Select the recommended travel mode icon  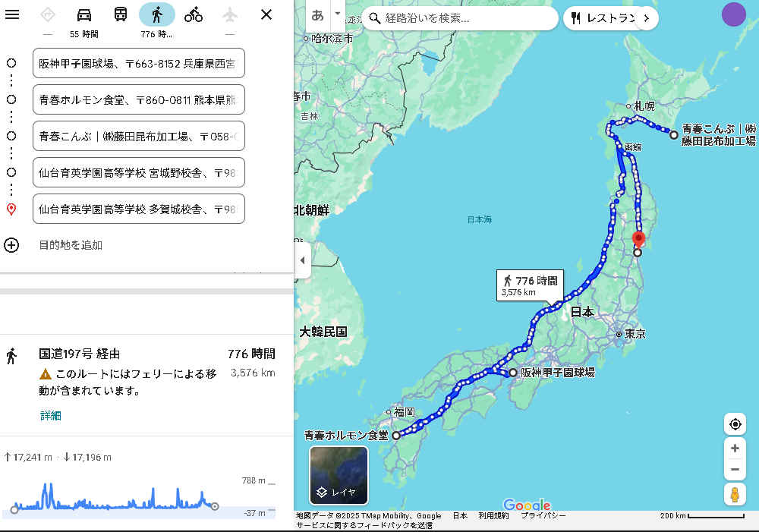[47, 14]
